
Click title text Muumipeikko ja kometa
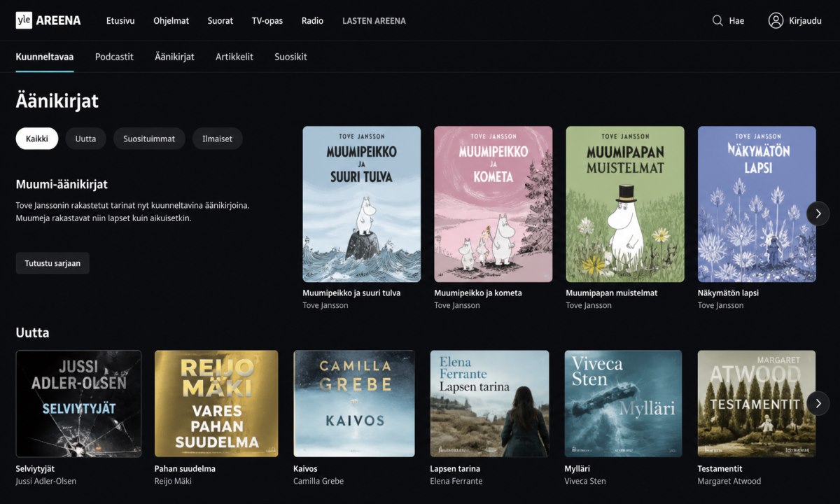point(478,293)
